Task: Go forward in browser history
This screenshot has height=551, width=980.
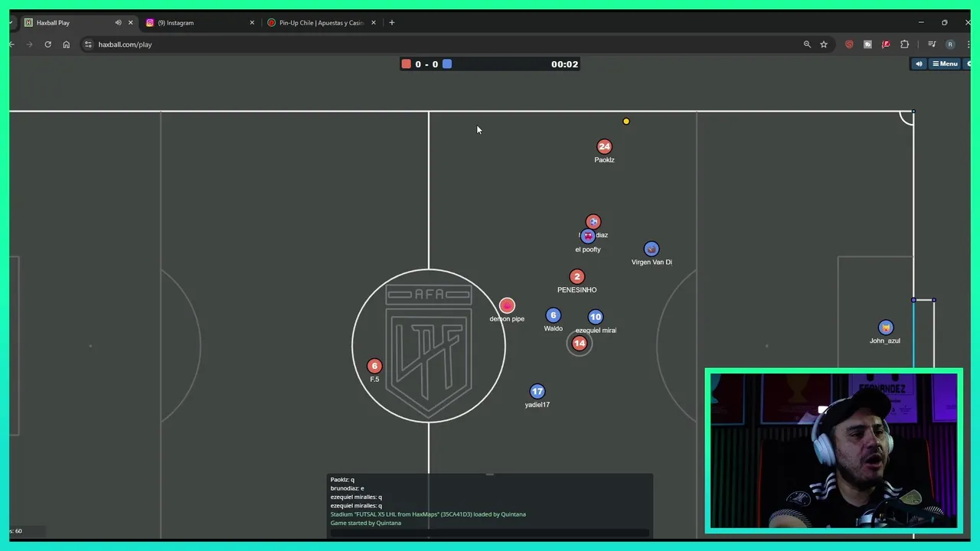Action: [x=30, y=44]
